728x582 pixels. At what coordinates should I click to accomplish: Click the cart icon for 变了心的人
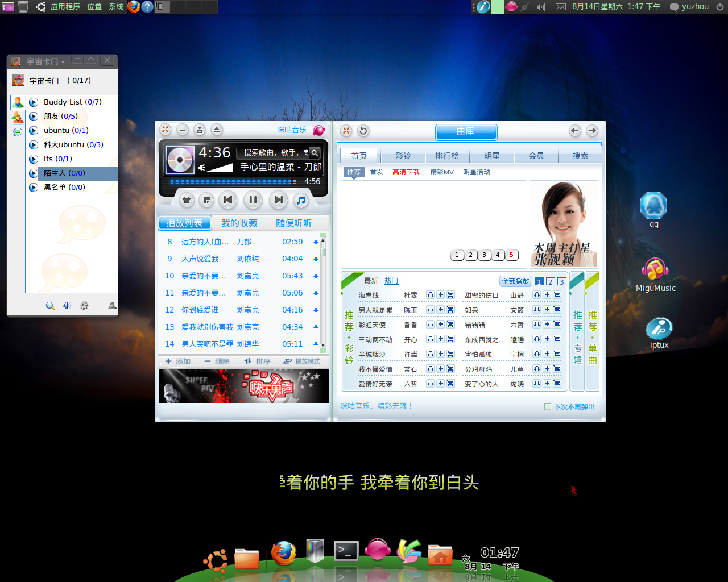[x=557, y=384]
